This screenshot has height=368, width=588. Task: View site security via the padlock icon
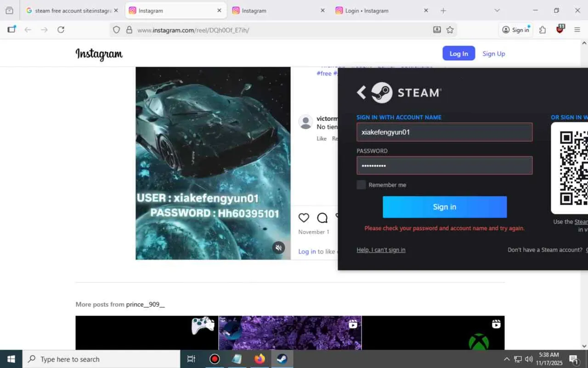129,30
